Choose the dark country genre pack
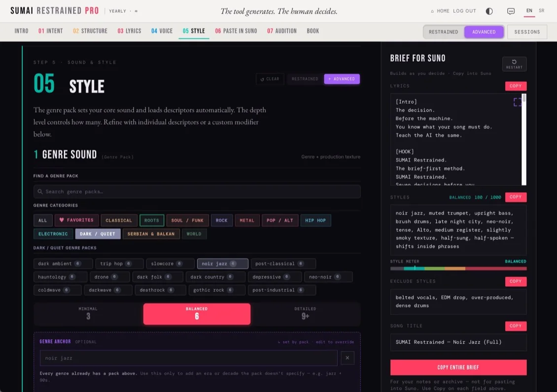 coord(215,277)
